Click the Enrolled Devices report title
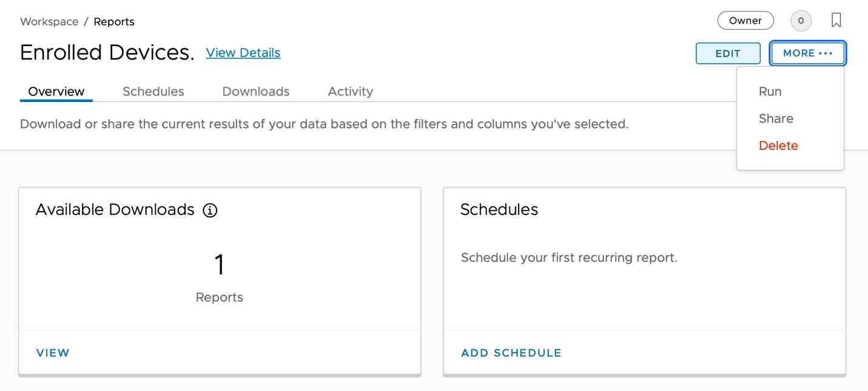The height and width of the screenshot is (391, 868). pos(107,53)
